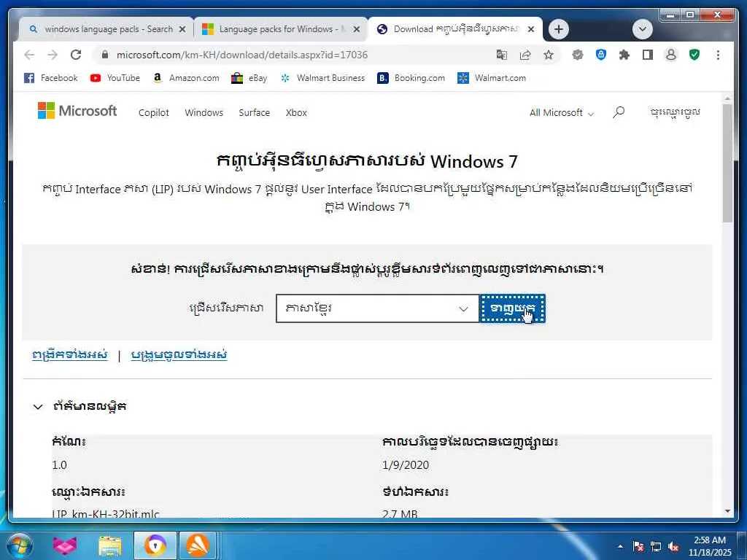Open the Surface nav item
The image size is (747, 560).
(254, 113)
